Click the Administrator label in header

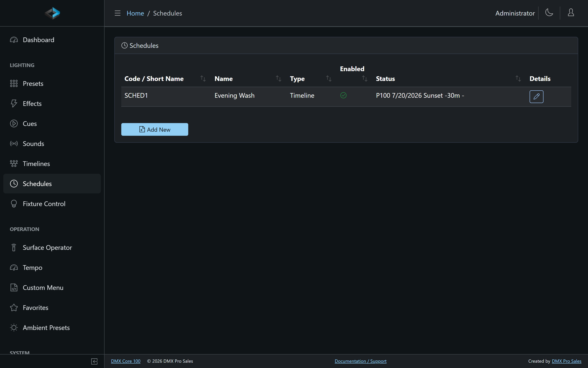point(515,13)
